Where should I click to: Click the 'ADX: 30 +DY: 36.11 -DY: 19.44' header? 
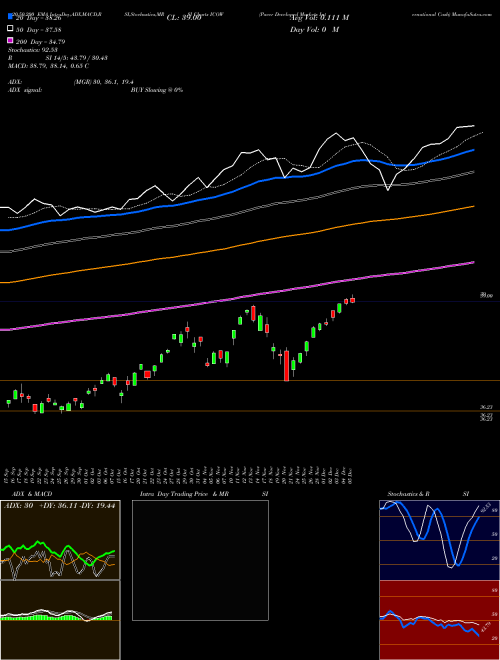[59, 506]
